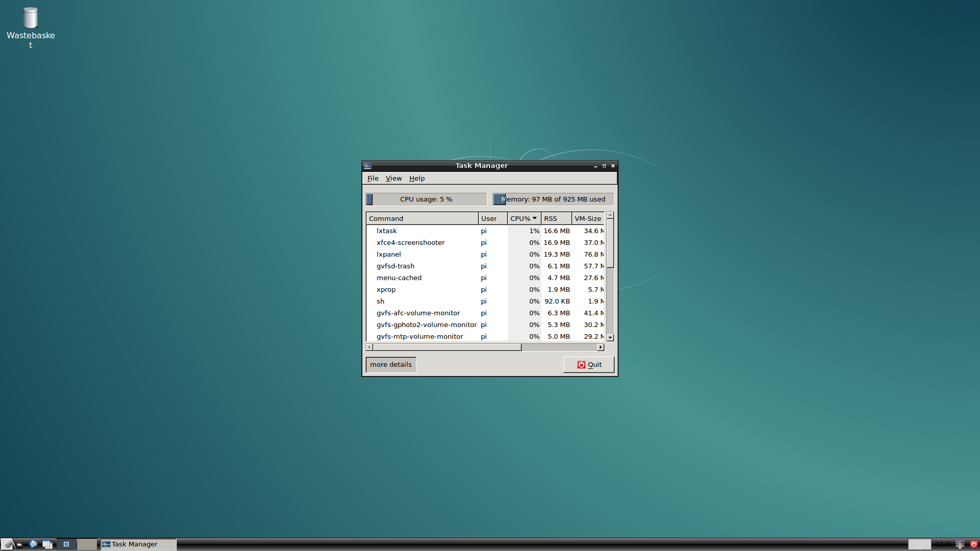980x551 pixels.
Task: Click the Quit button
Action: point(589,365)
